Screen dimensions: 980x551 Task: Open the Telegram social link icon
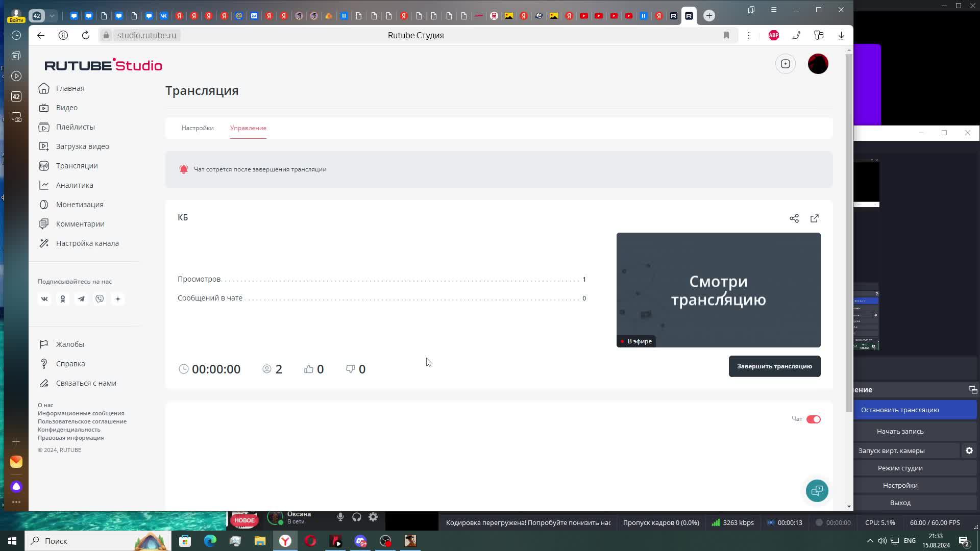[81, 299]
